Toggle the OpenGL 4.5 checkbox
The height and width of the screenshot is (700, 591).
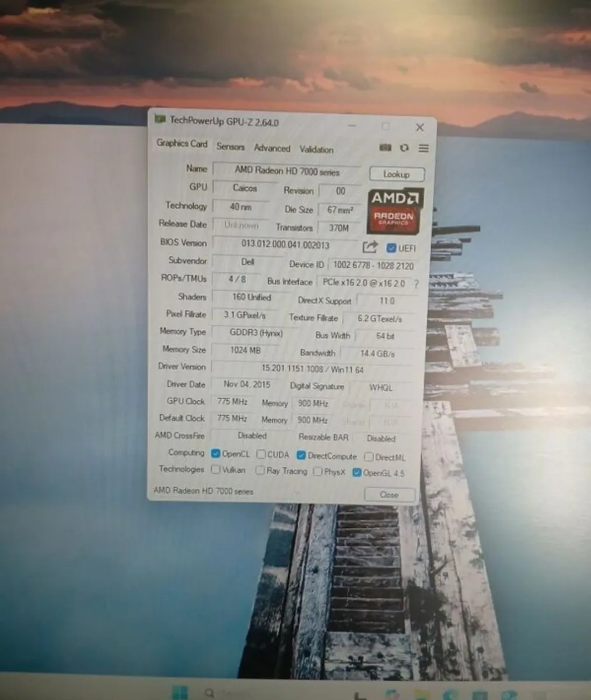tap(357, 473)
